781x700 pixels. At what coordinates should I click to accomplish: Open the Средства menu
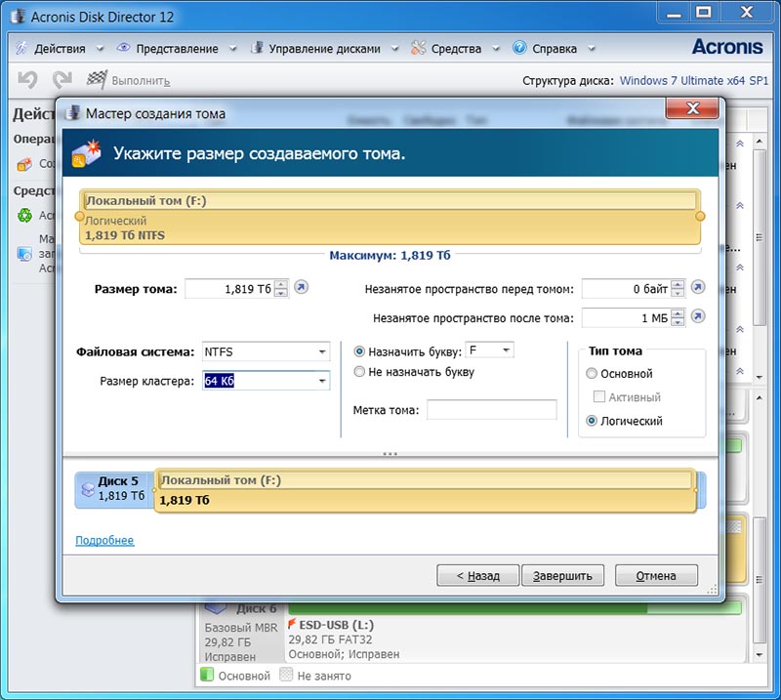coord(456,49)
